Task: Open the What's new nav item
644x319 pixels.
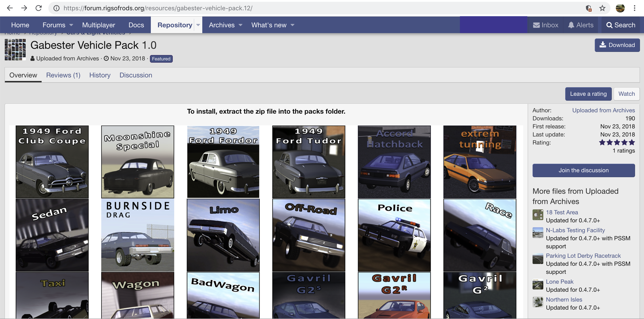Action: [x=269, y=25]
